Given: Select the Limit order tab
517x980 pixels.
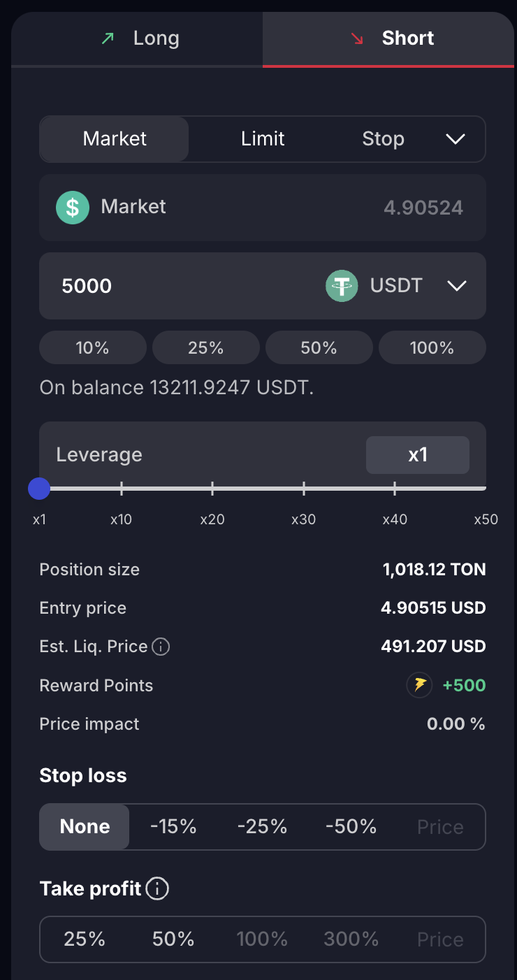Looking at the screenshot, I should [x=263, y=139].
